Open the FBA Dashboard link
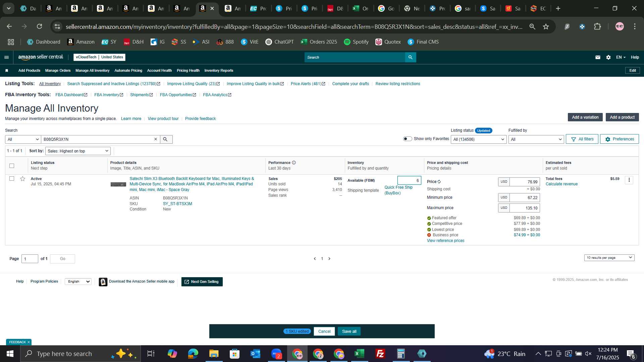This screenshot has height=362, width=644. coord(71,95)
